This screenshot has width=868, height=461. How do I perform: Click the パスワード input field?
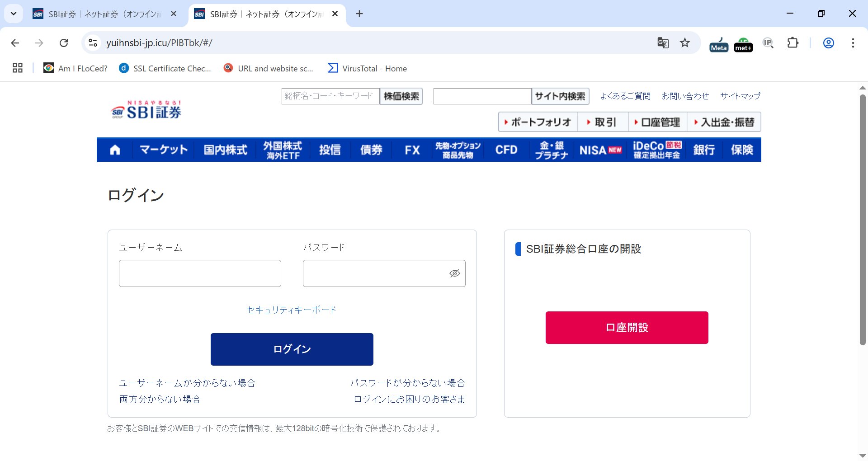[x=384, y=273]
